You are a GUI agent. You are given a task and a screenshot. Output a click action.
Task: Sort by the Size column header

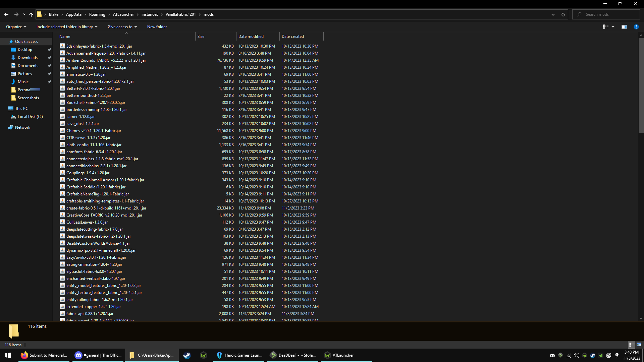click(x=216, y=37)
